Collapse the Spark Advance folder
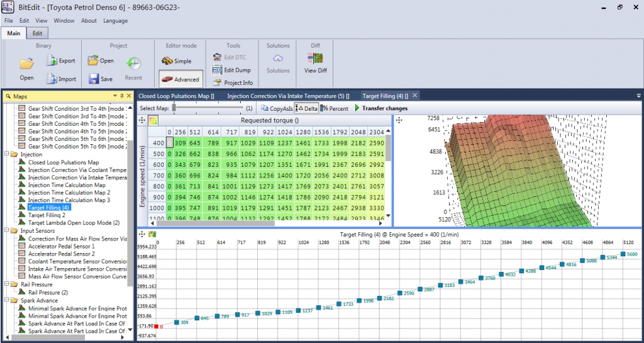The width and height of the screenshot is (644, 343). pyautogui.click(x=7, y=300)
